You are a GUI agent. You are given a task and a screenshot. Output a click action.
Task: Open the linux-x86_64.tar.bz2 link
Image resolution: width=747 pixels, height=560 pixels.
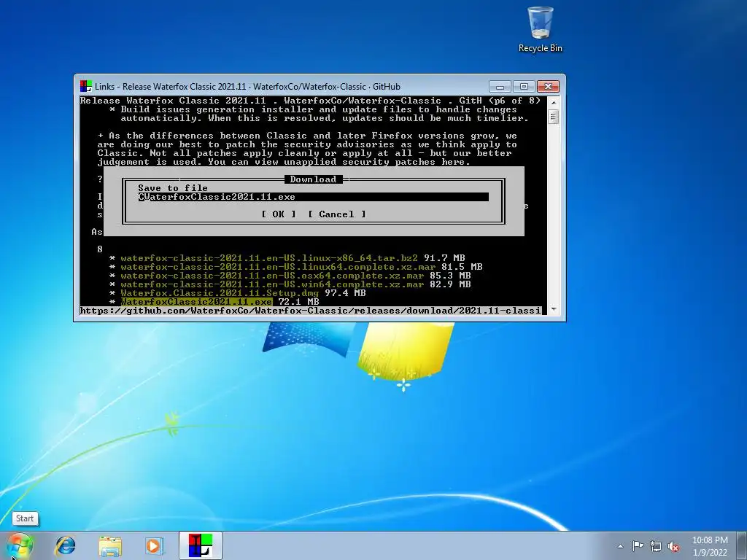tap(269, 258)
